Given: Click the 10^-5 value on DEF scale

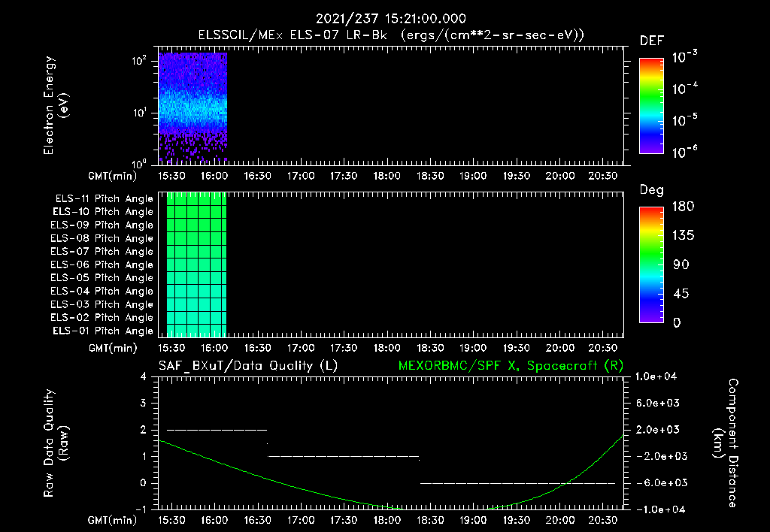Looking at the screenshot, I should click(x=684, y=119).
